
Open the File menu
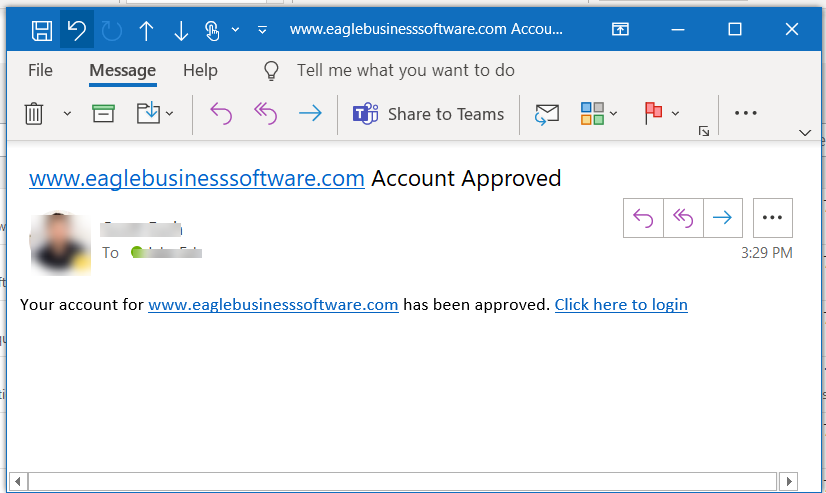click(x=40, y=70)
